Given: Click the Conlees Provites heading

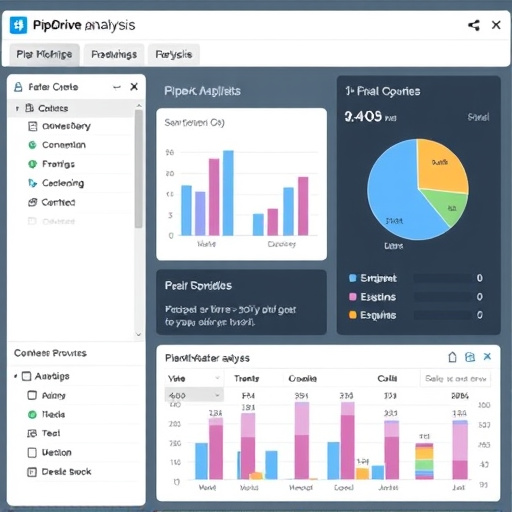Looking at the screenshot, I should [50, 353].
